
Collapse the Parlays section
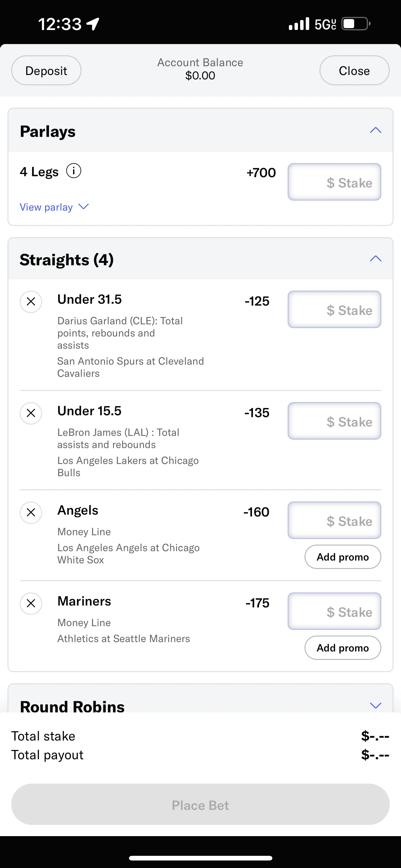coord(375,130)
